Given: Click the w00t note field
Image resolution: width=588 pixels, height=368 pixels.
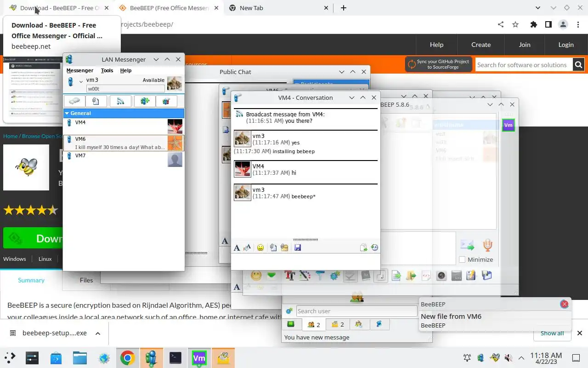Looking at the screenshot, I should click(125, 89).
